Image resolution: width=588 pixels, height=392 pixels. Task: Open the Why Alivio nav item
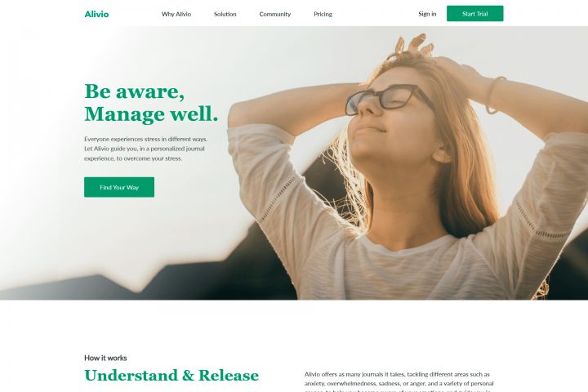coord(176,14)
